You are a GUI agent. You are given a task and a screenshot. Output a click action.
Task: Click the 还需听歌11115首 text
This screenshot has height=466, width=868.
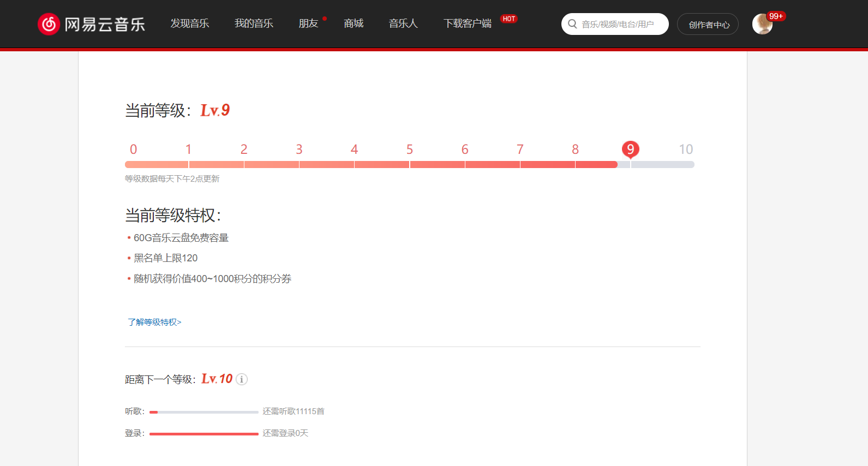tap(294, 411)
